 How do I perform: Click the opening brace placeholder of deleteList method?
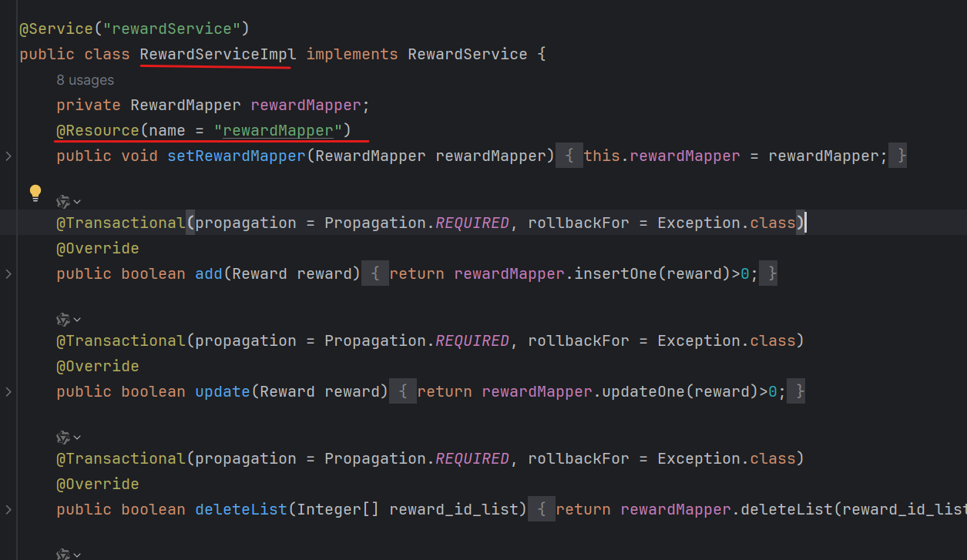[x=541, y=510]
